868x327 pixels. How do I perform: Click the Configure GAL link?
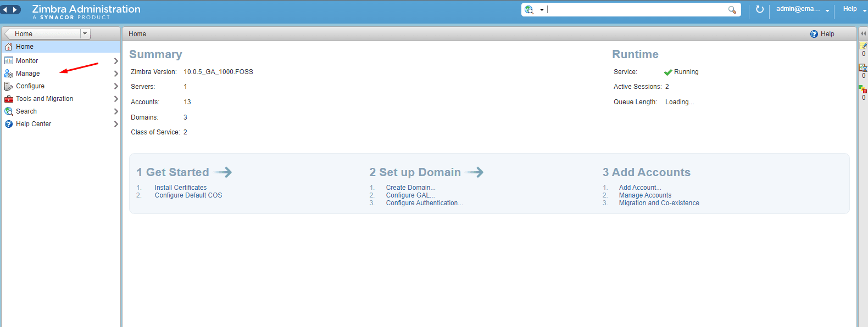point(410,195)
